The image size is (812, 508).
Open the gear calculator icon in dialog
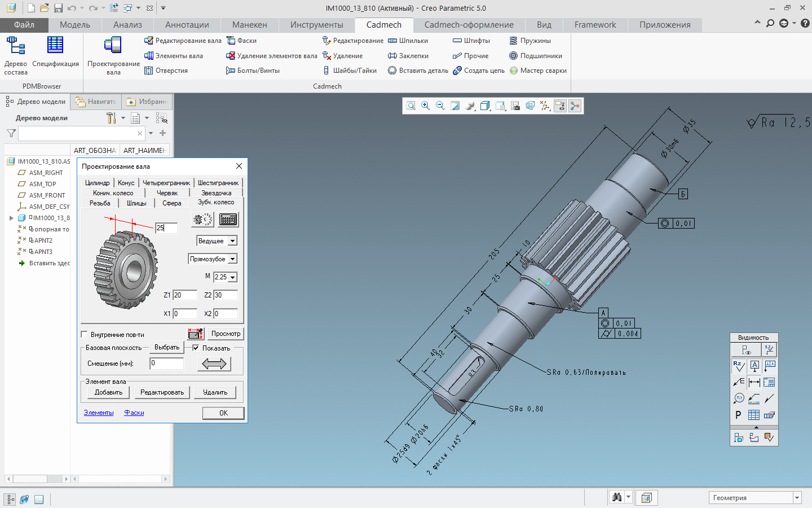[x=228, y=220]
